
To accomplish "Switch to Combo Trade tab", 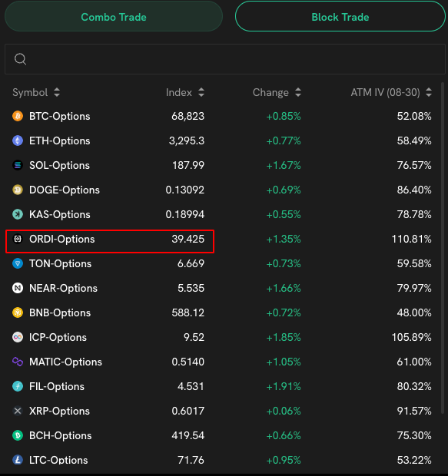I will click(x=114, y=17).
